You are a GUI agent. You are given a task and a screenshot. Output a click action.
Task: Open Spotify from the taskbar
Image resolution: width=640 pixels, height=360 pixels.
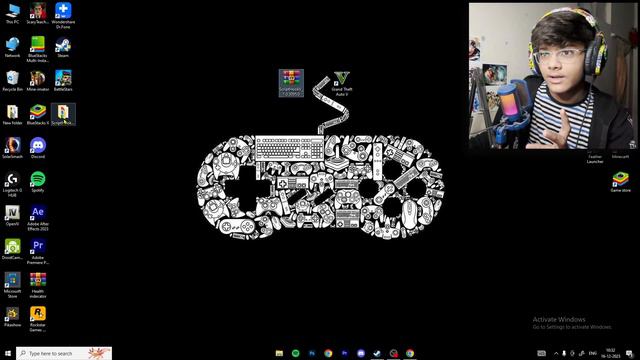pos(296,353)
